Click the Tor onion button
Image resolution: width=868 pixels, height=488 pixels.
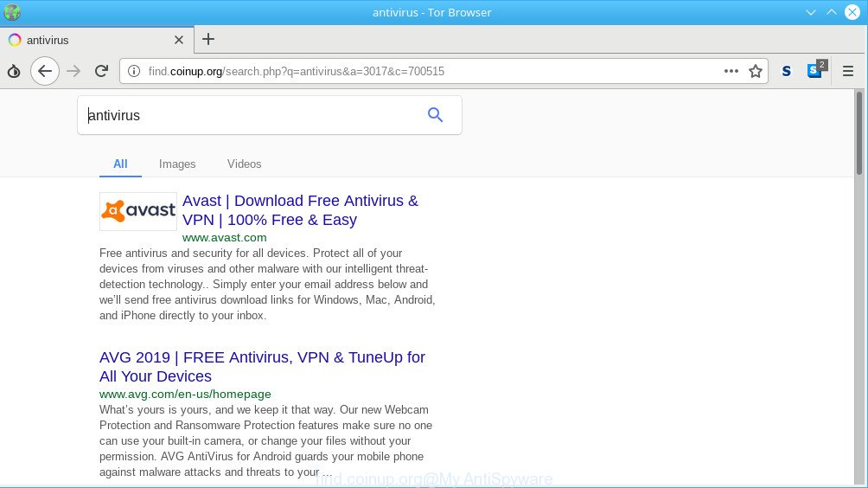coord(14,71)
